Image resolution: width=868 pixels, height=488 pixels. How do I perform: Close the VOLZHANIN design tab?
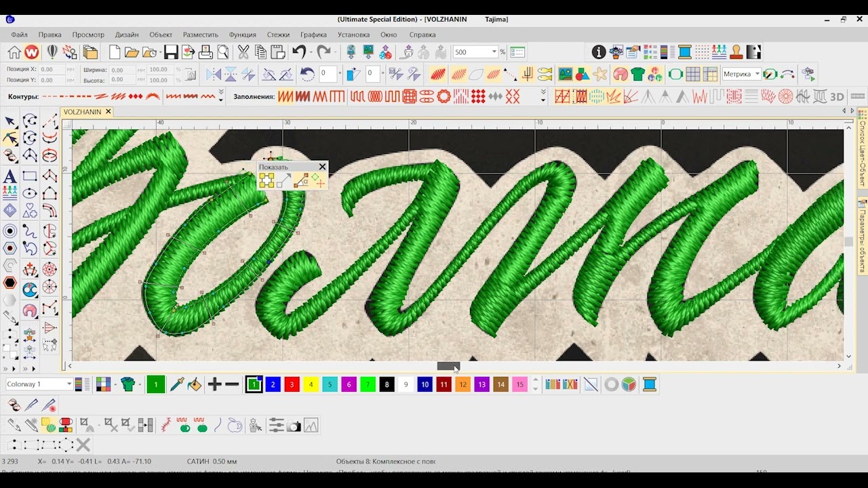(108, 112)
